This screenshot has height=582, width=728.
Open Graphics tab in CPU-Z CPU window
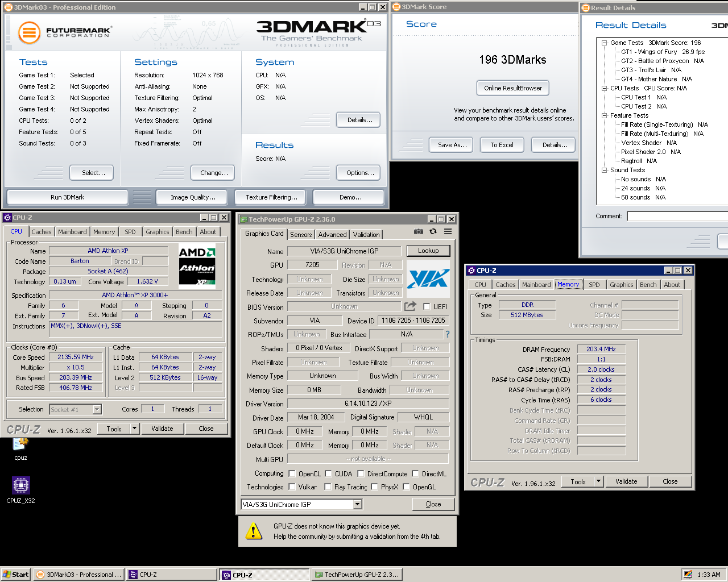[x=157, y=232]
